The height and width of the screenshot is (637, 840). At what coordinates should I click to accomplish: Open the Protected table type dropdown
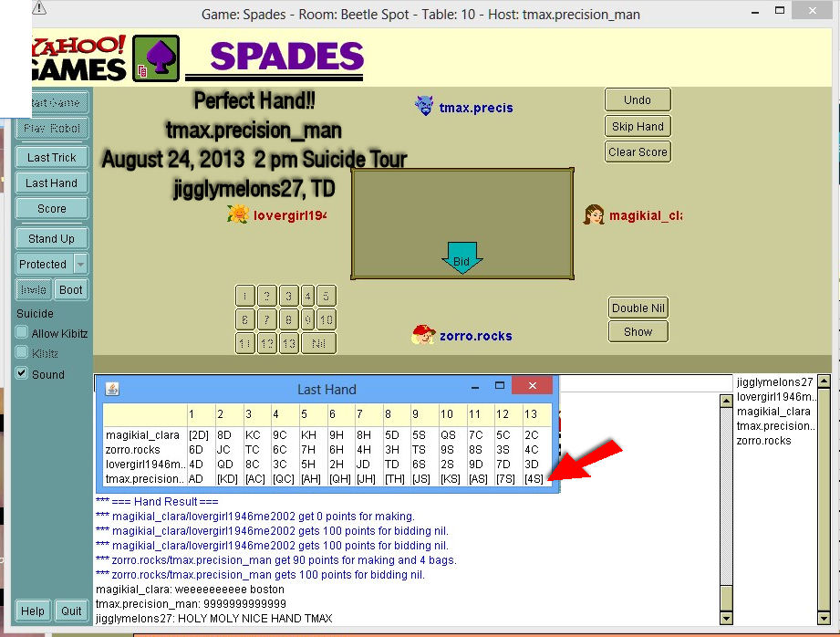pos(80,264)
